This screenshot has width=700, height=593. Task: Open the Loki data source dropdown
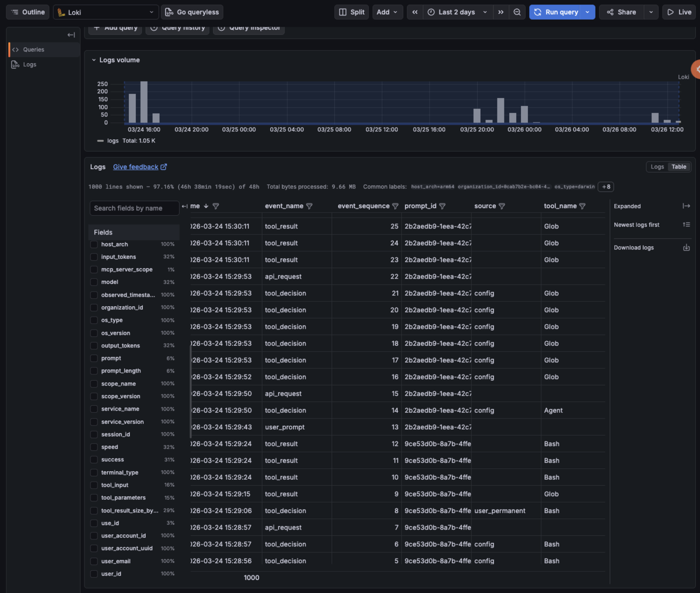point(106,12)
